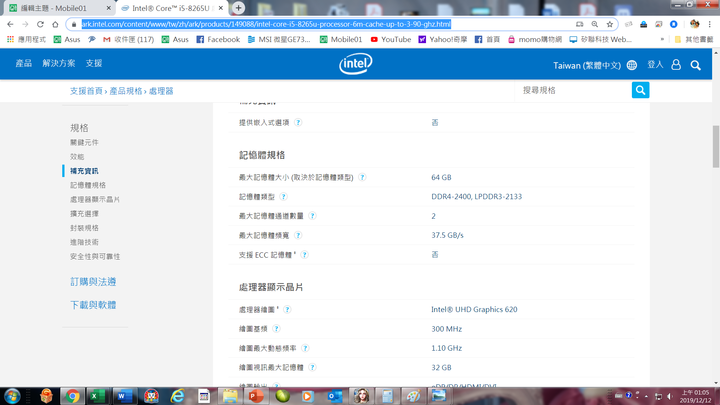The height and width of the screenshot is (405, 720).
Task: Go to 產品規格 breadcrumb
Action: tap(126, 91)
